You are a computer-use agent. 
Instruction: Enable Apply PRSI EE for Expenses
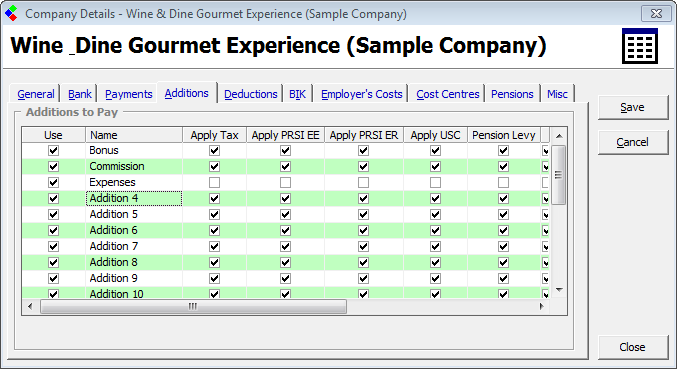point(285,182)
